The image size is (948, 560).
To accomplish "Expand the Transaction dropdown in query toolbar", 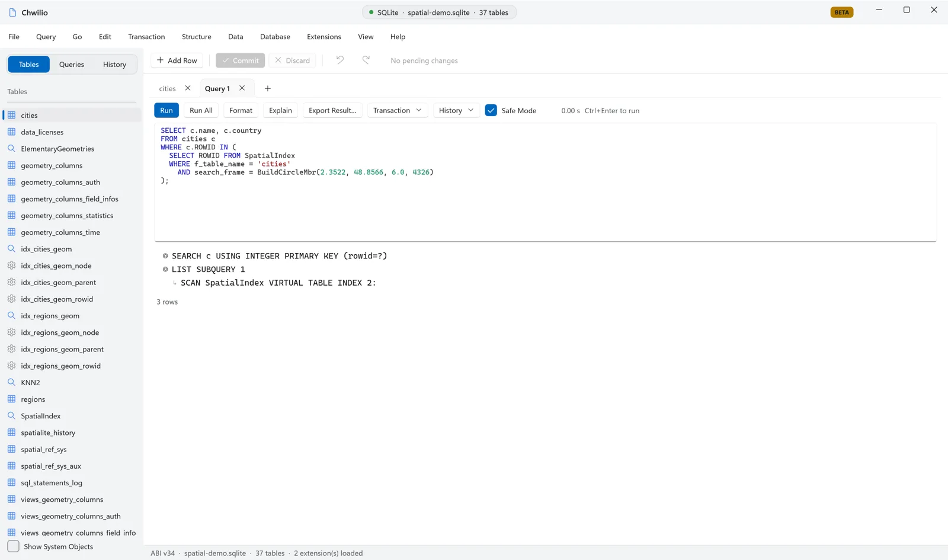I will point(398,110).
